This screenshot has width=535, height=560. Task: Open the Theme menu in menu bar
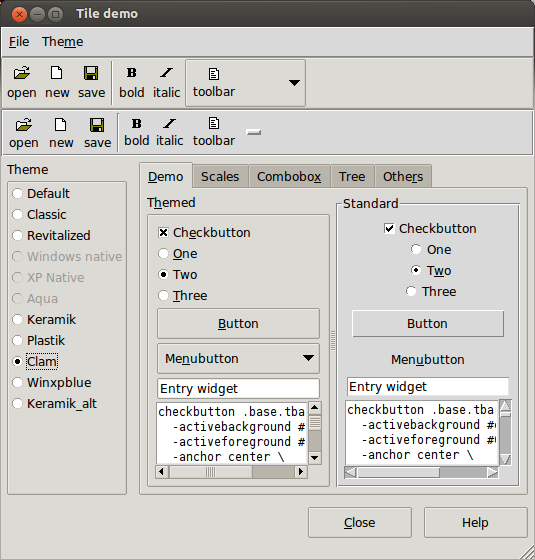click(62, 42)
